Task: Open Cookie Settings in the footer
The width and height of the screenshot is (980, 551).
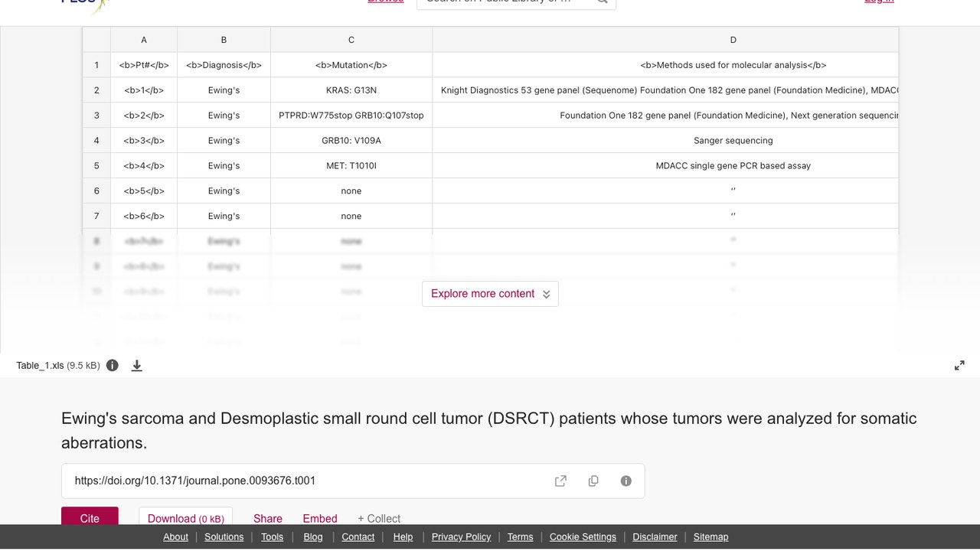Action: click(x=583, y=536)
